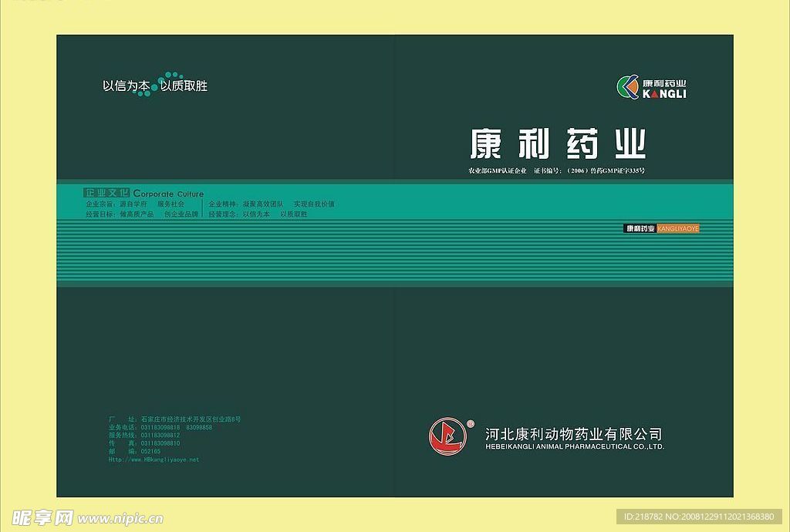Click the 经营理念 line

coord(258,214)
